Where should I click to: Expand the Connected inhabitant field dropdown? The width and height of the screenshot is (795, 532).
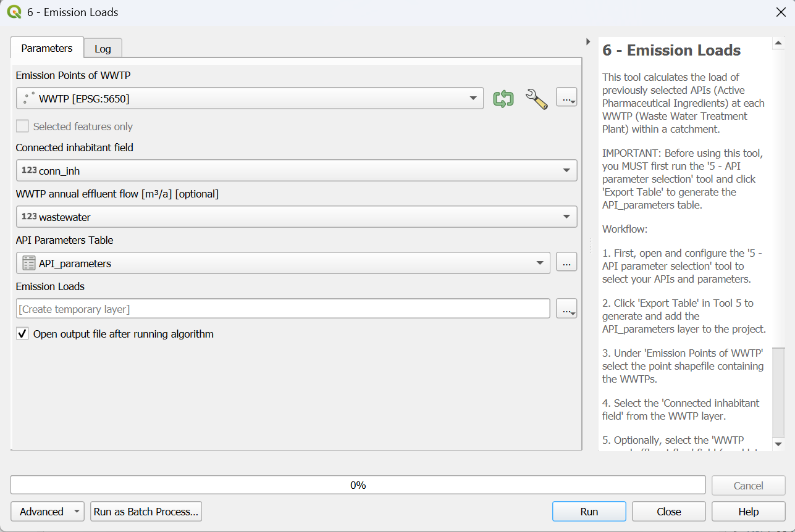[x=297, y=170]
